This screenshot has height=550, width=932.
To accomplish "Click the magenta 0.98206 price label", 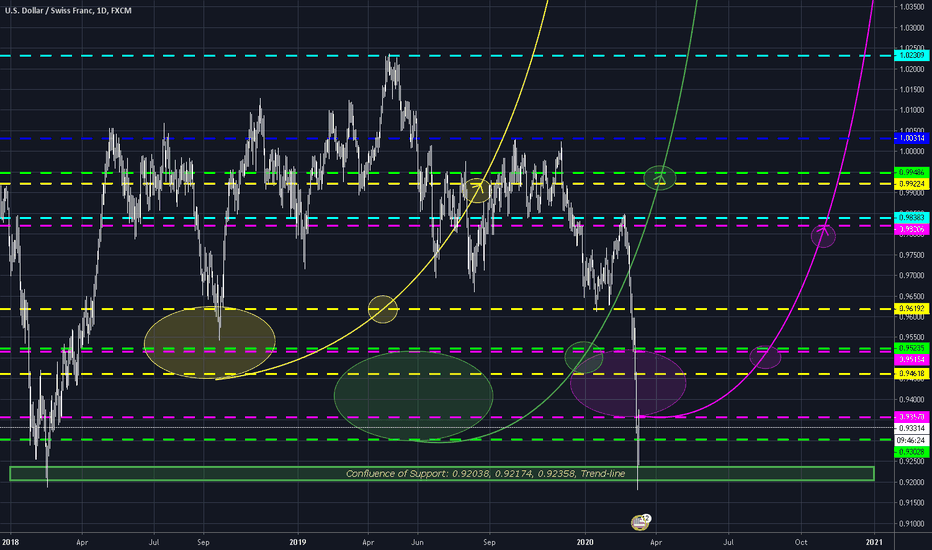I will click(x=911, y=229).
